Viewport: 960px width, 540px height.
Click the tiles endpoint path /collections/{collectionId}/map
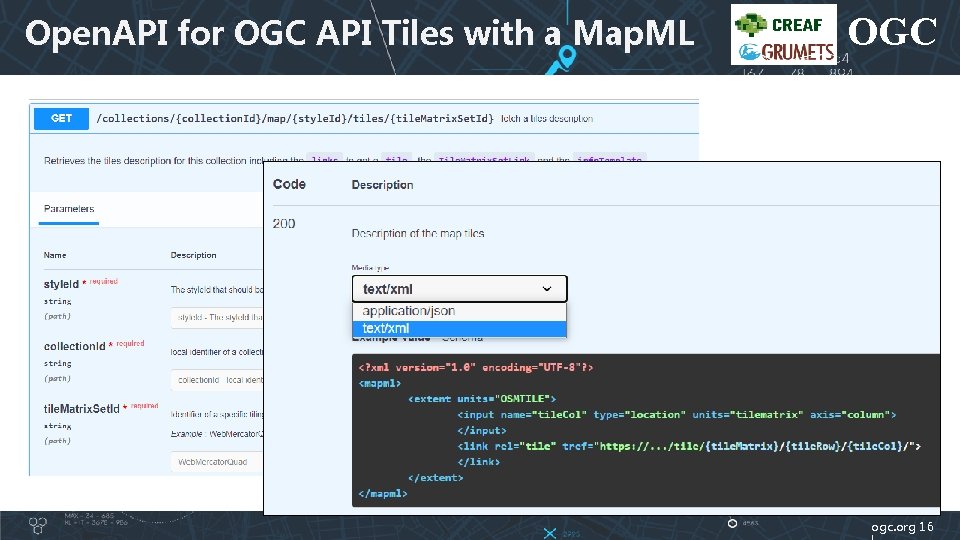click(294, 118)
